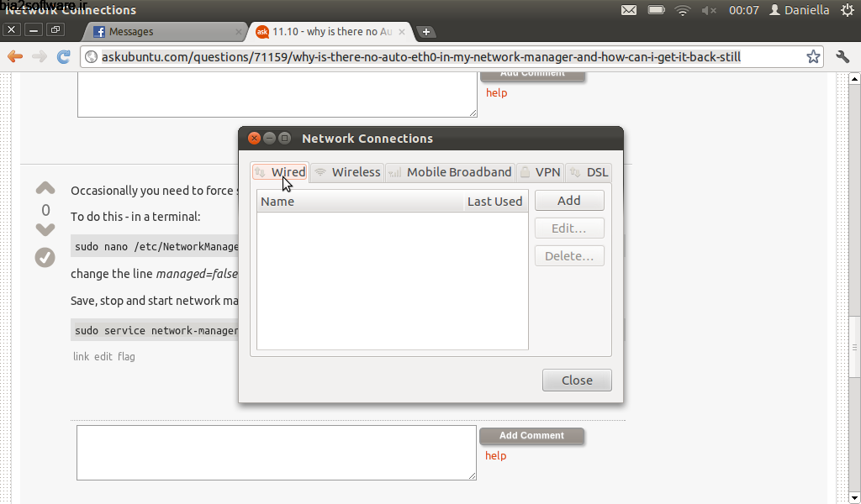861x504 pixels.
Task: Click the lower comment text box
Action: (x=277, y=453)
